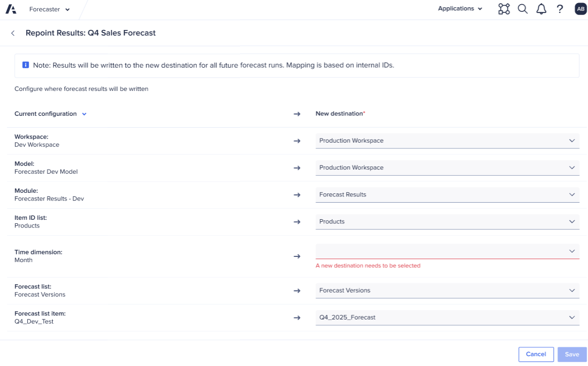Click the Save button

572,354
